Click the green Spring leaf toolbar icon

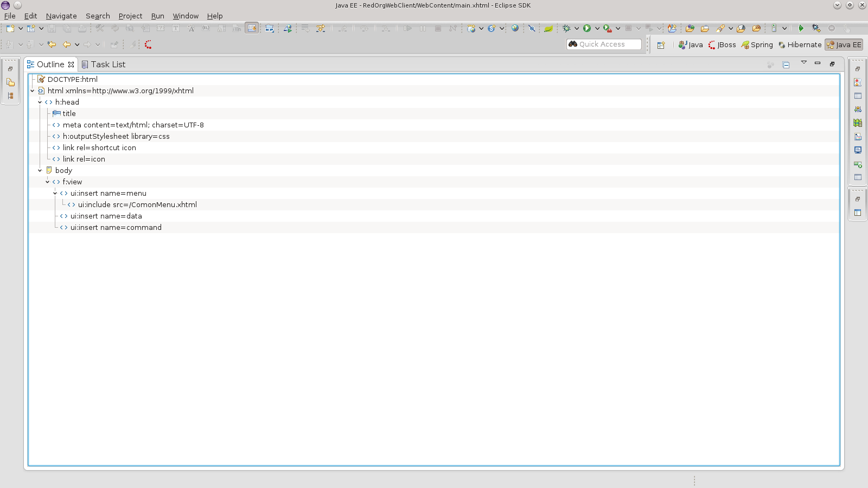548,28
